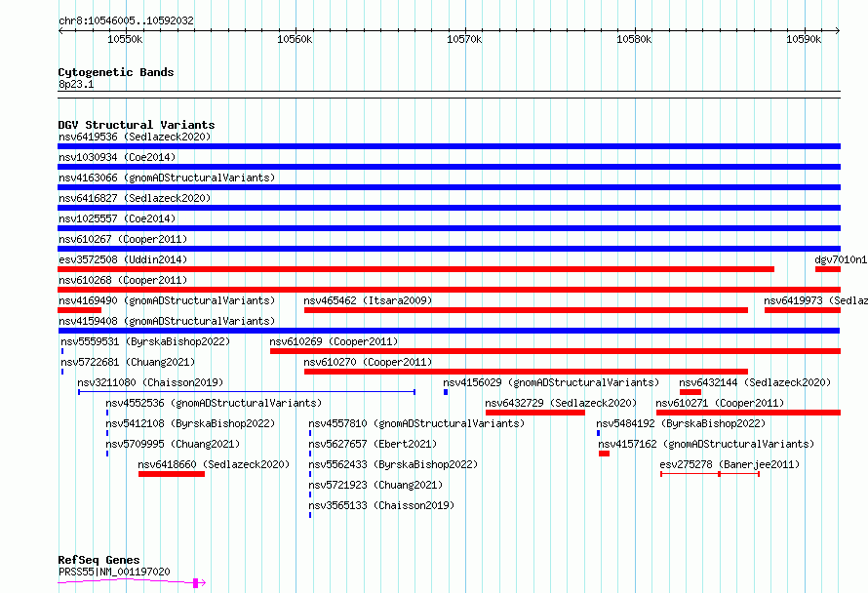The width and height of the screenshot is (868, 593).
Task: Open nsv610269 (Cooper2011) label
Action: (x=334, y=341)
